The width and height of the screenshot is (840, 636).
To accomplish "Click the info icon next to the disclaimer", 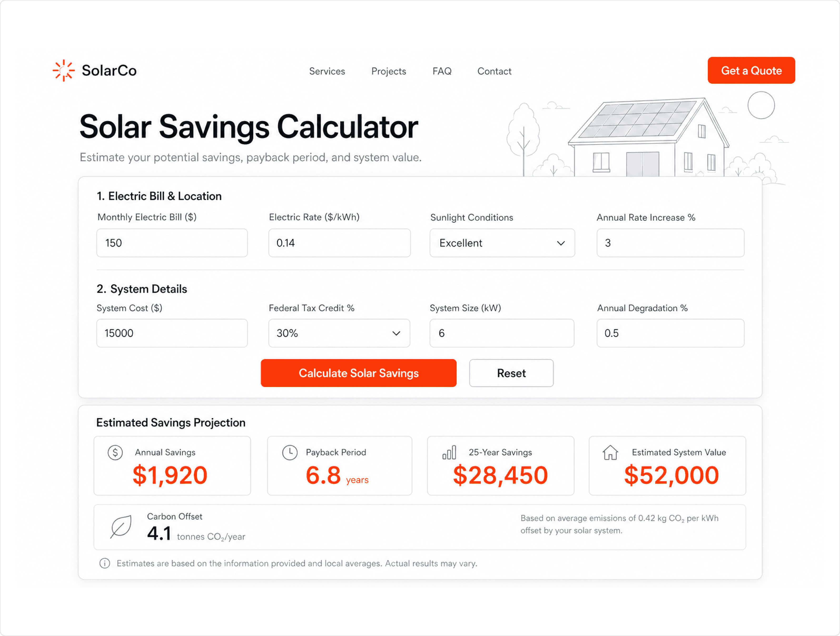I will click(105, 563).
